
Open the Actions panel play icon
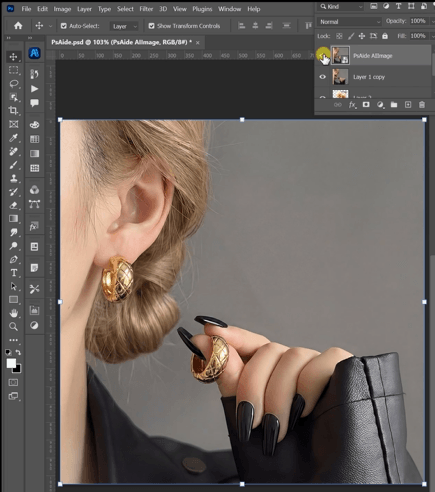[x=34, y=89]
